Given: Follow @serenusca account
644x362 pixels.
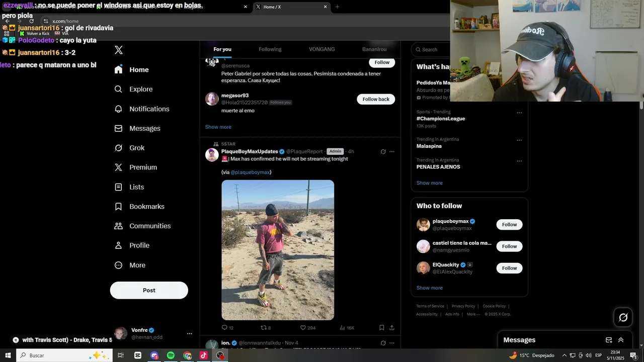Looking at the screenshot, I should [x=382, y=62].
